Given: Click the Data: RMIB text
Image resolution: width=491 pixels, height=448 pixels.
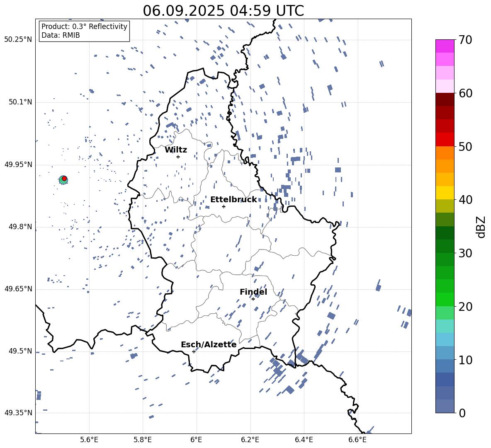Looking at the screenshot, I should 61,35.
